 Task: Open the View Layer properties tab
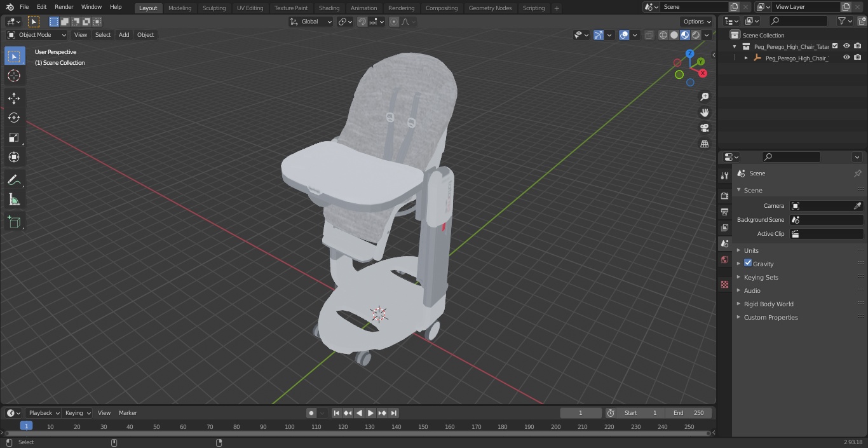click(724, 227)
